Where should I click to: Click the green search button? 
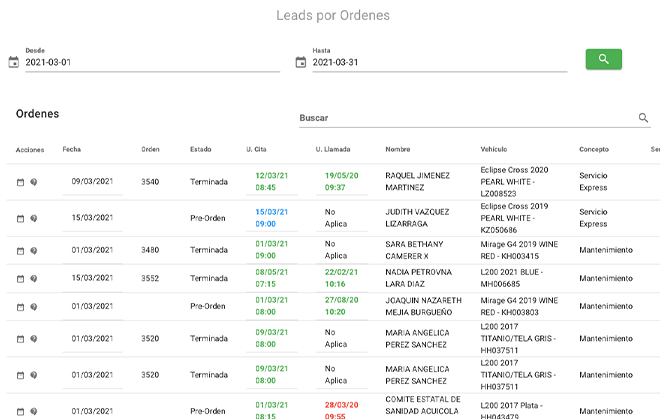tap(604, 59)
